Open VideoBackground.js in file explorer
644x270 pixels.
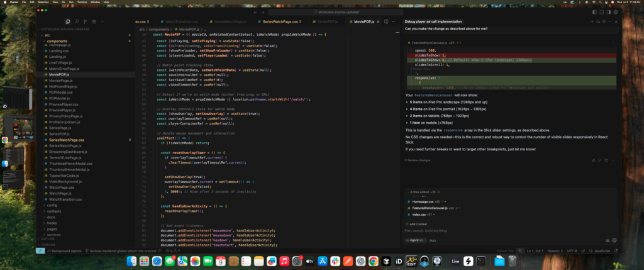[x=65, y=181]
